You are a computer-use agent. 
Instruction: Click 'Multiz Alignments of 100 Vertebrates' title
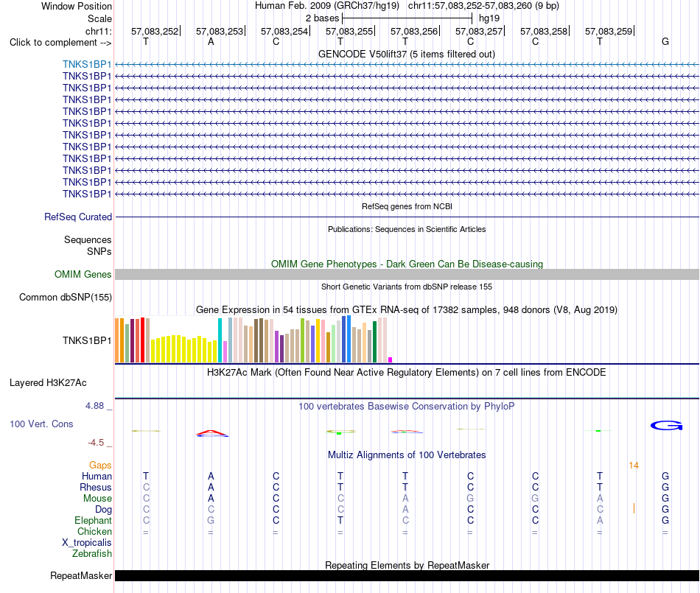click(407, 455)
